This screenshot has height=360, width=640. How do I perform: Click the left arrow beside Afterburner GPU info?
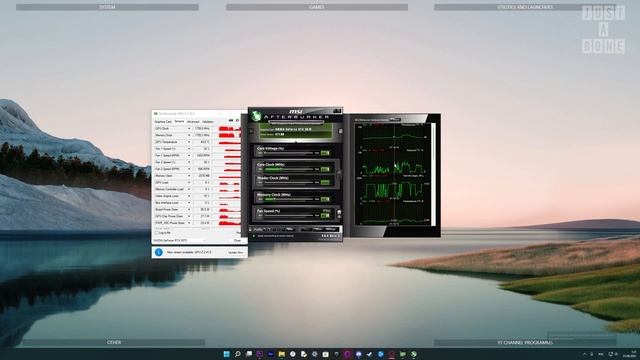[x=251, y=131]
